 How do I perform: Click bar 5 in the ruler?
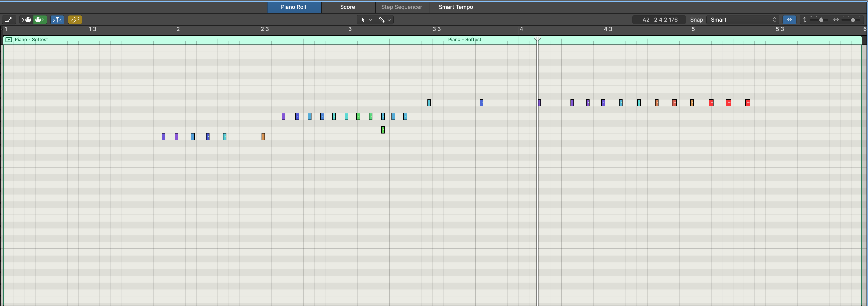(x=693, y=29)
